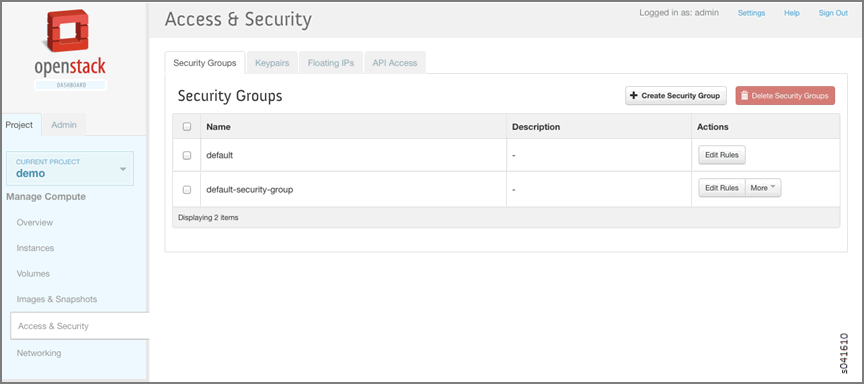Open the Settings link
Image resolution: width=864 pixels, height=384 pixels.
click(x=752, y=13)
